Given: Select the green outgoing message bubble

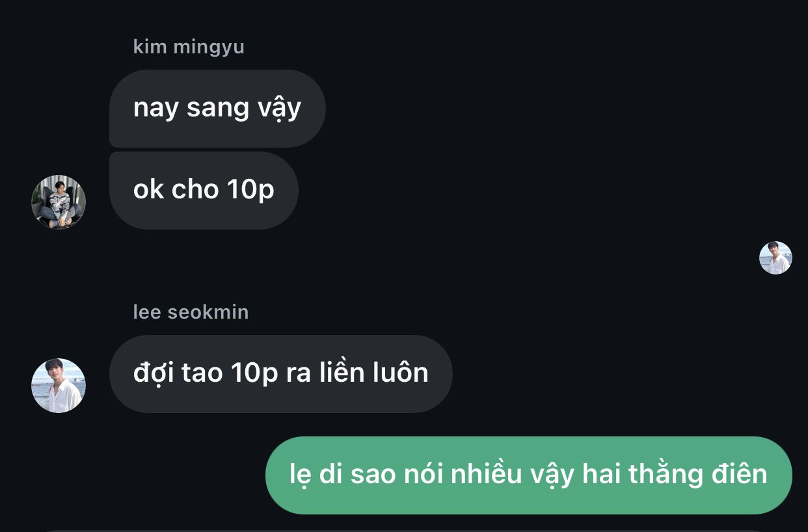Looking at the screenshot, I should point(529,475).
